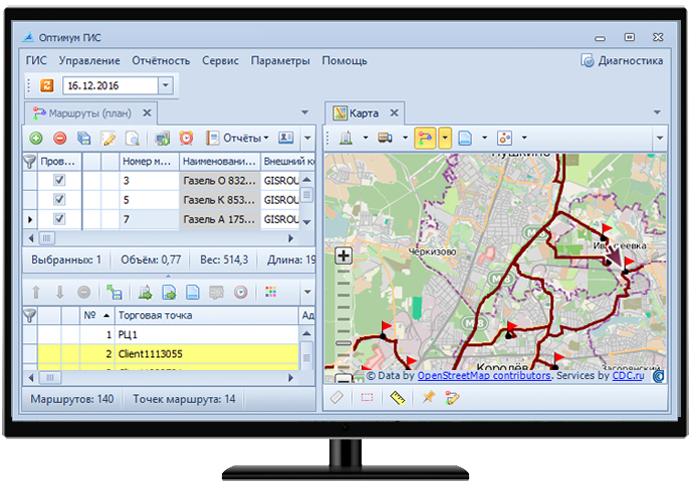Click the grey comment bubble icon
Screen dimensions: 692x485
click(x=216, y=292)
